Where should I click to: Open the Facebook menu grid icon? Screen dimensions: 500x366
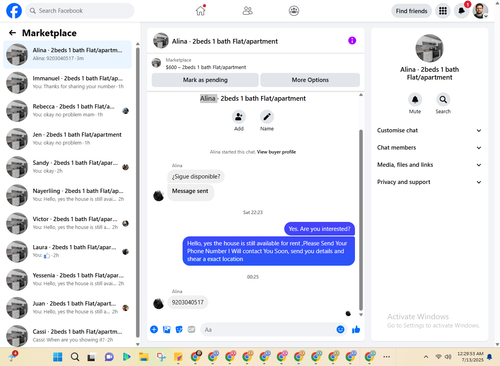443,11
